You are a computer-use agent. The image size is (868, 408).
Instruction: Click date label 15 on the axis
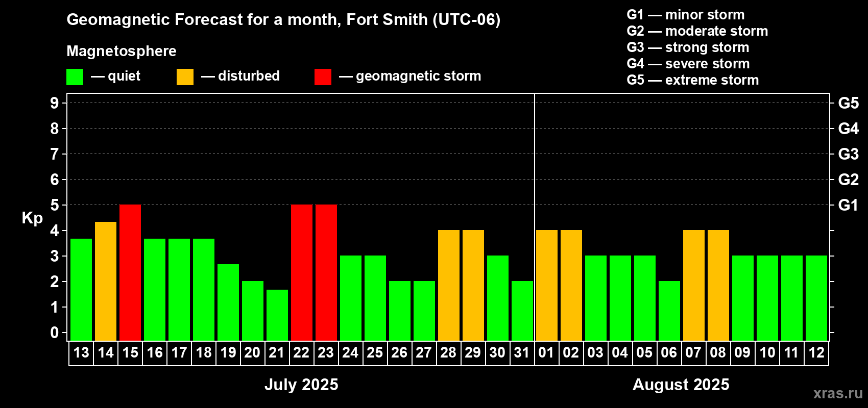tap(130, 352)
